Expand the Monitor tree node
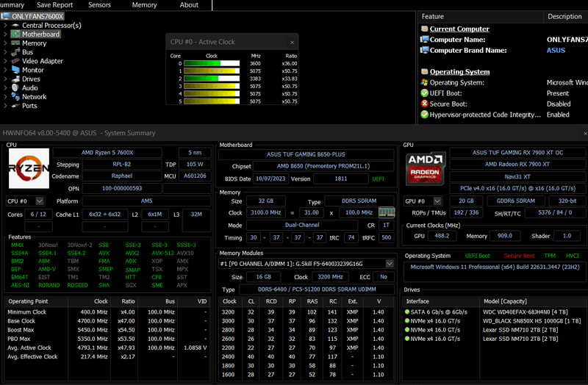 5,70
